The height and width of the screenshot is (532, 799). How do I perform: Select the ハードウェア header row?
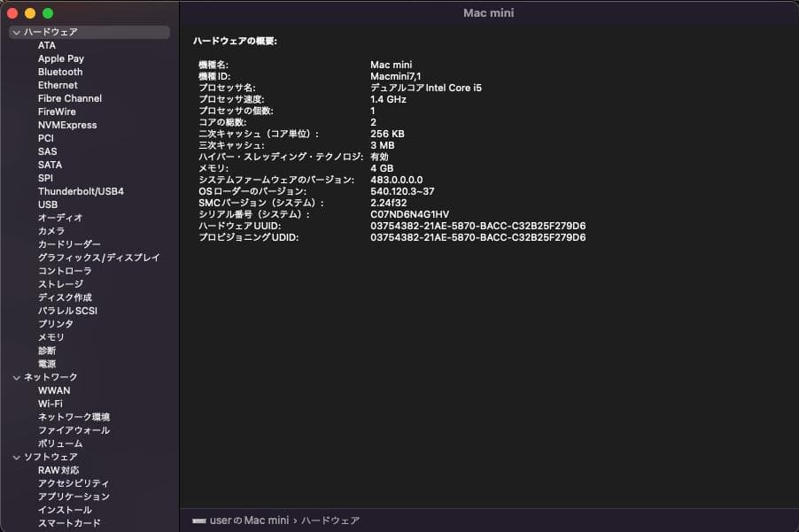89,32
